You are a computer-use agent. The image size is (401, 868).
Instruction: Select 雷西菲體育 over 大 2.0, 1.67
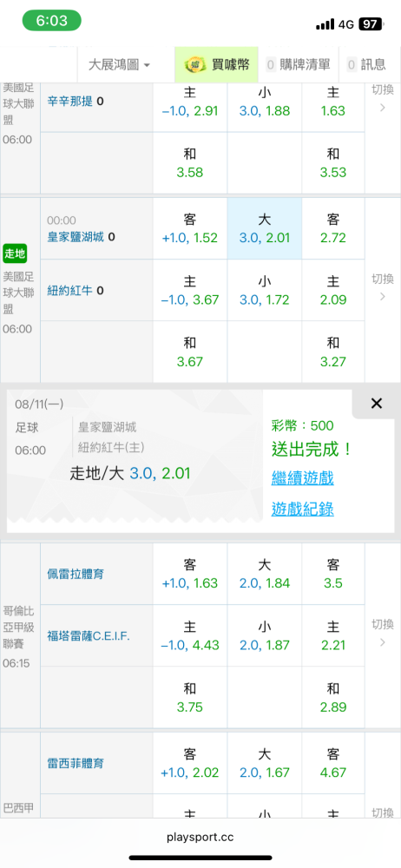265,763
